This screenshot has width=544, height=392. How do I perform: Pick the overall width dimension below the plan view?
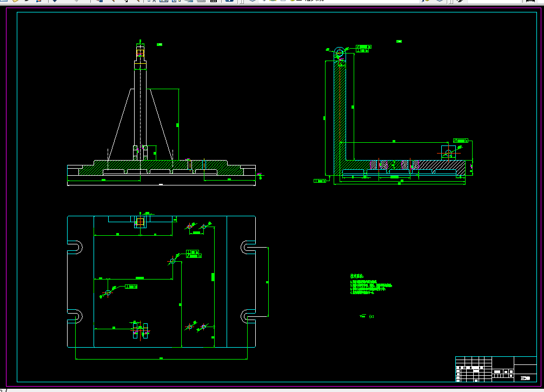pos(161,358)
